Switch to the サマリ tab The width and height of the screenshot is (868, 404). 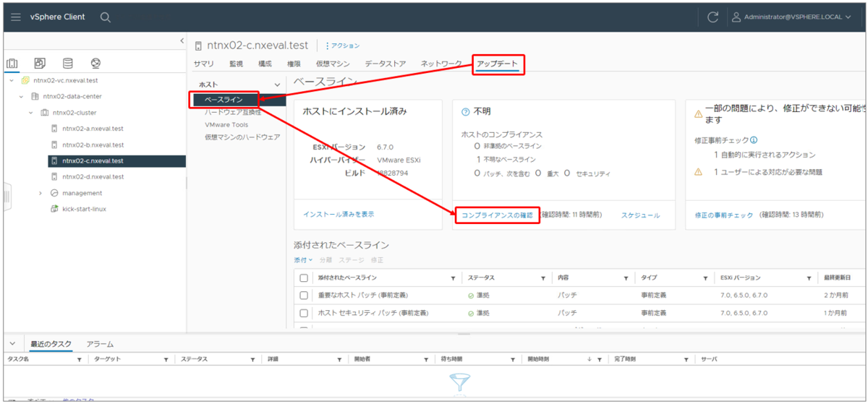coord(204,64)
